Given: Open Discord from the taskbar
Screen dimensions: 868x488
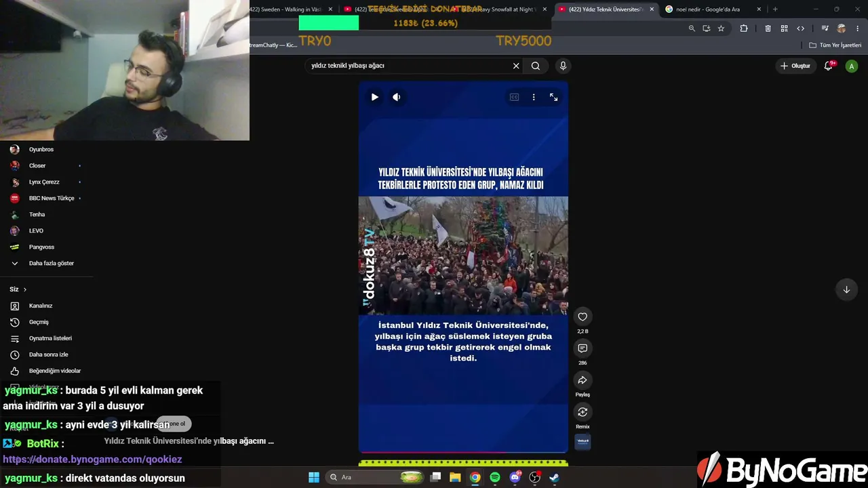Looking at the screenshot, I should (515, 477).
